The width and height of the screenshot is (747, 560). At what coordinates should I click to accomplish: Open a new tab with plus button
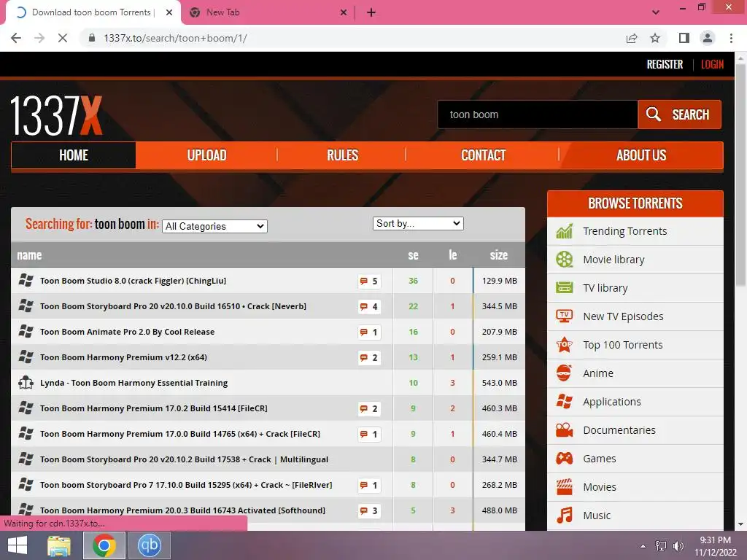[371, 12]
